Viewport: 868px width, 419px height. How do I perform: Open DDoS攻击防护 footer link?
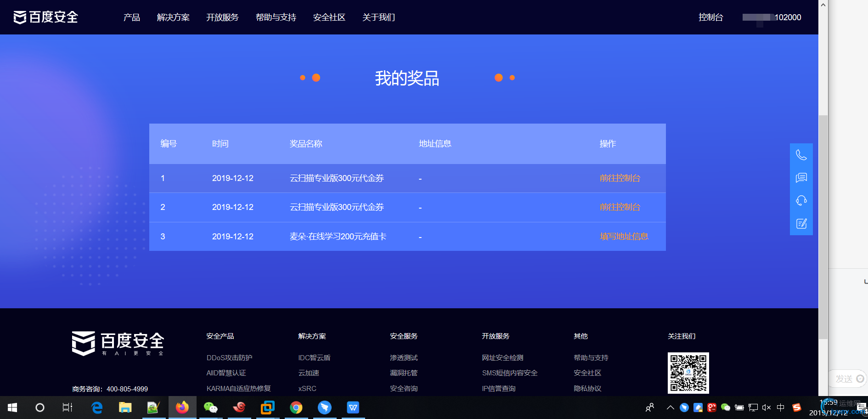click(230, 358)
